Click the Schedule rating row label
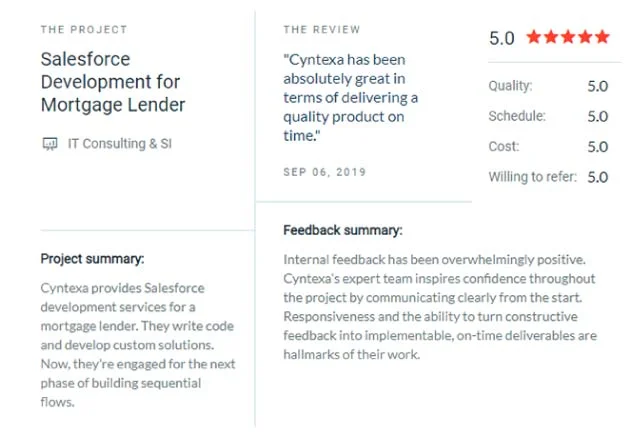 coord(516,116)
